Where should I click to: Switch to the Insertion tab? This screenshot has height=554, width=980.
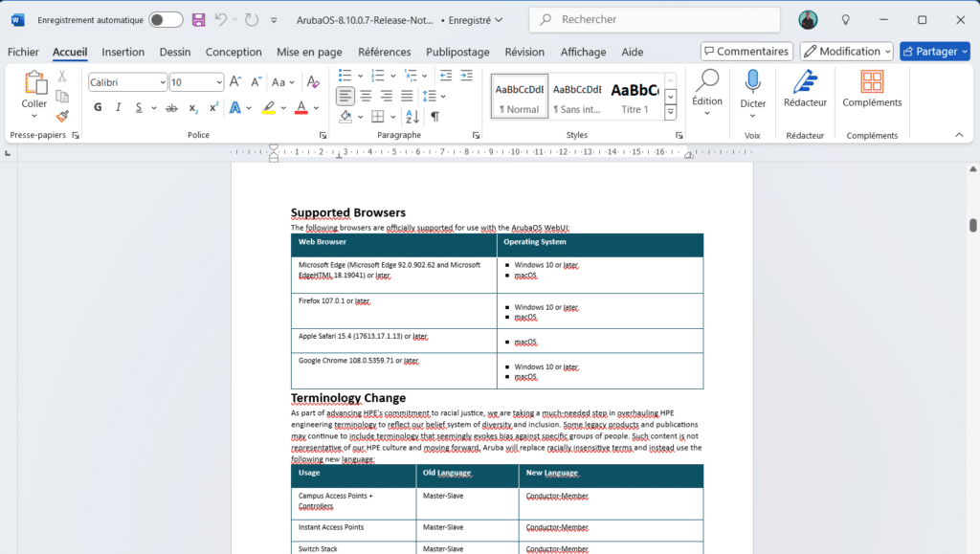click(123, 52)
